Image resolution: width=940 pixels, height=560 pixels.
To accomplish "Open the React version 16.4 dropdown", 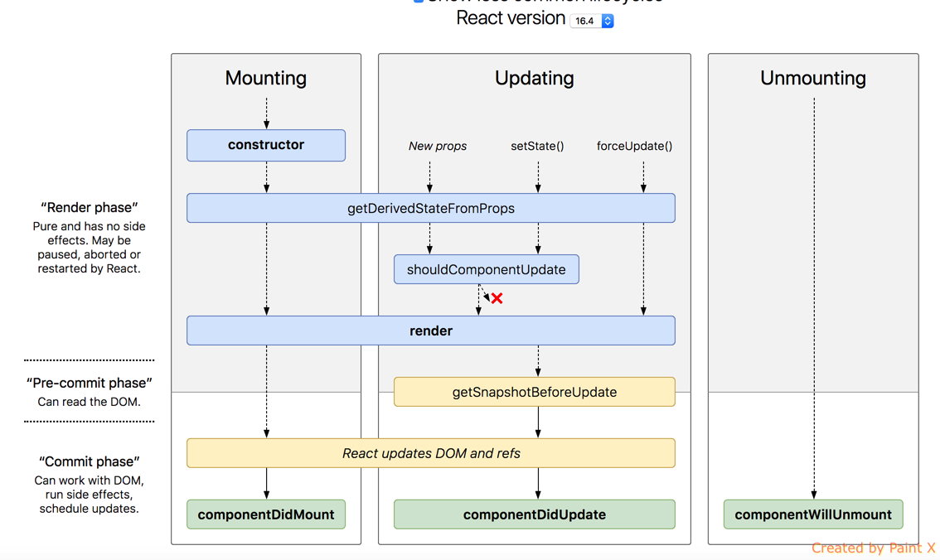I will pos(592,21).
